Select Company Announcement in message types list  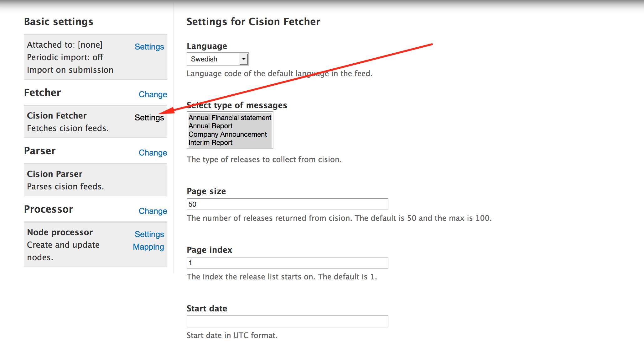click(x=230, y=134)
